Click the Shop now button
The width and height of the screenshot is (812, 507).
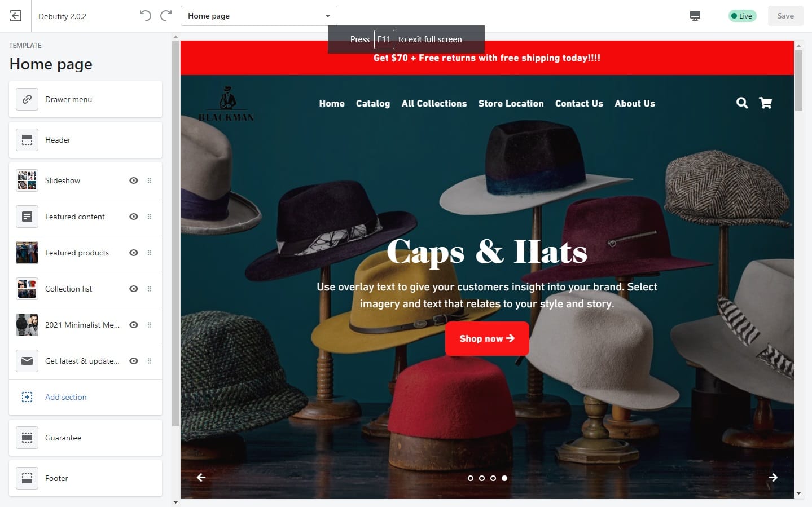[487, 338]
